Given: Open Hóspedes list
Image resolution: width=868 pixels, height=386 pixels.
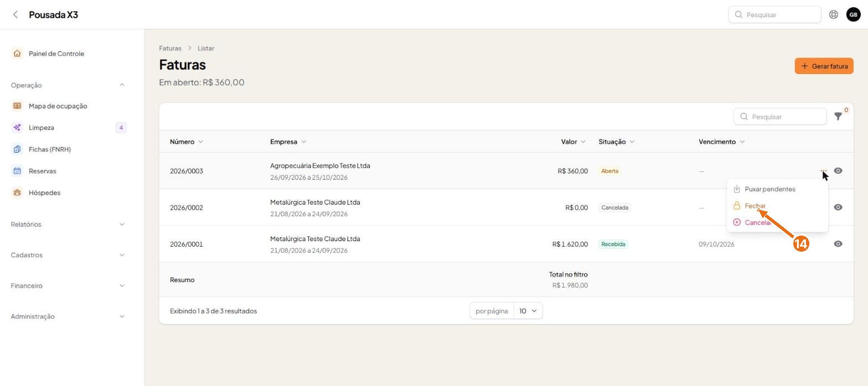Looking at the screenshot, I should [x=44, y=192].
